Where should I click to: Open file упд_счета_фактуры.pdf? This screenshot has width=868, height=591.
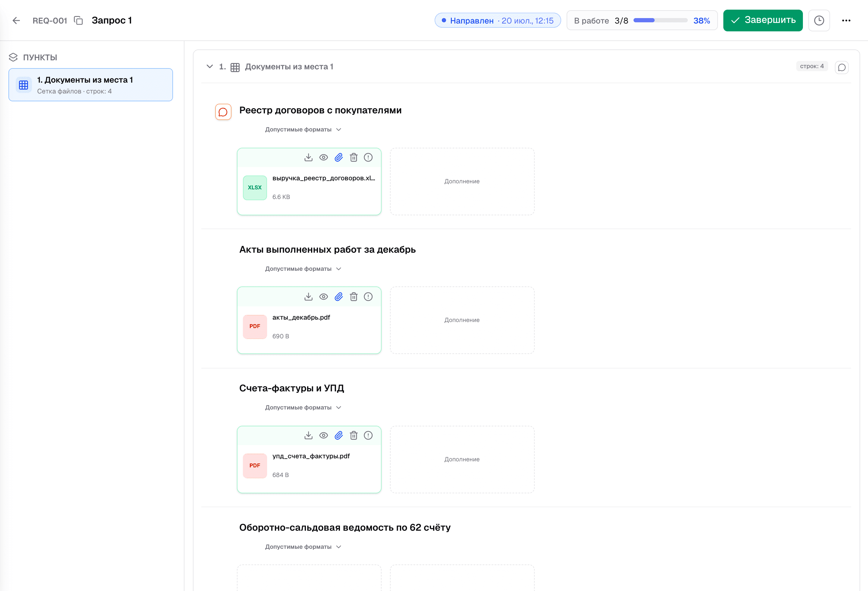(x=311, y=456)
